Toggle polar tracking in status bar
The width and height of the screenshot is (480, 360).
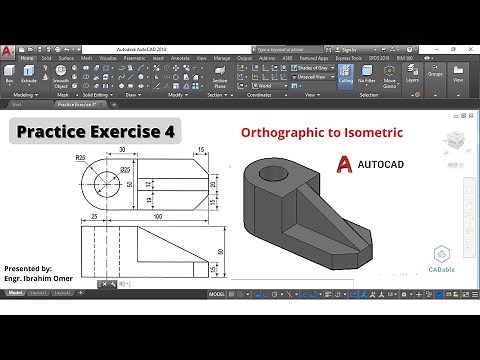(274, 294)
